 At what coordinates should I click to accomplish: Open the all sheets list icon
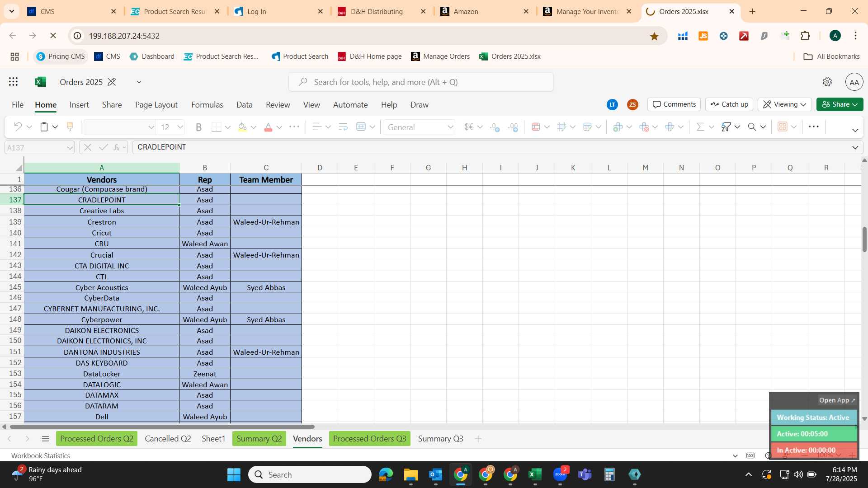click(45, 439)
